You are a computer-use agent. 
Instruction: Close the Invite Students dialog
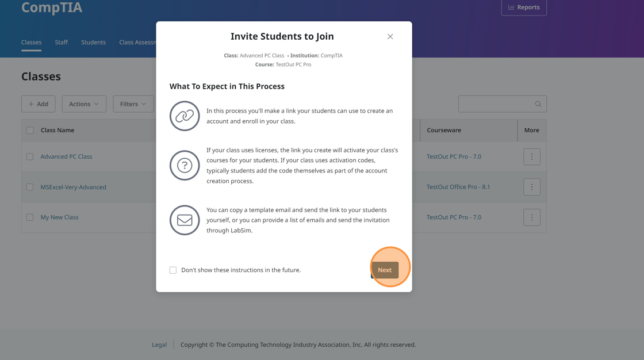coord(390,37)
